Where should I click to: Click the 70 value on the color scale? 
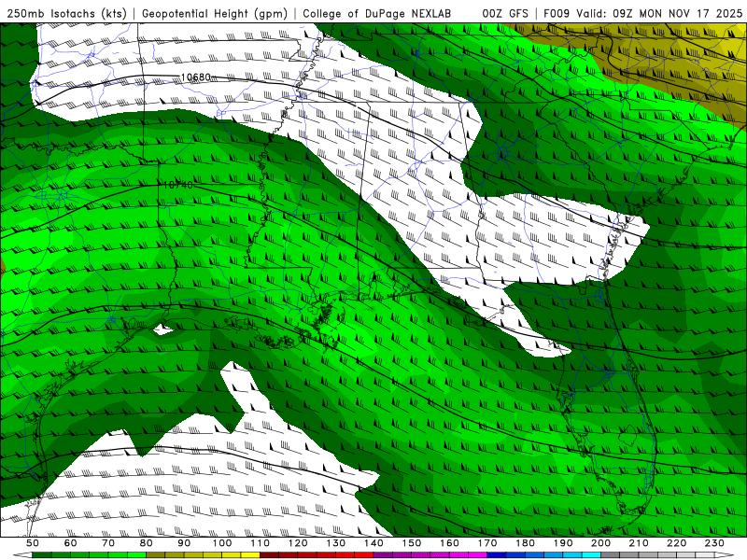[x=108, y=543]
